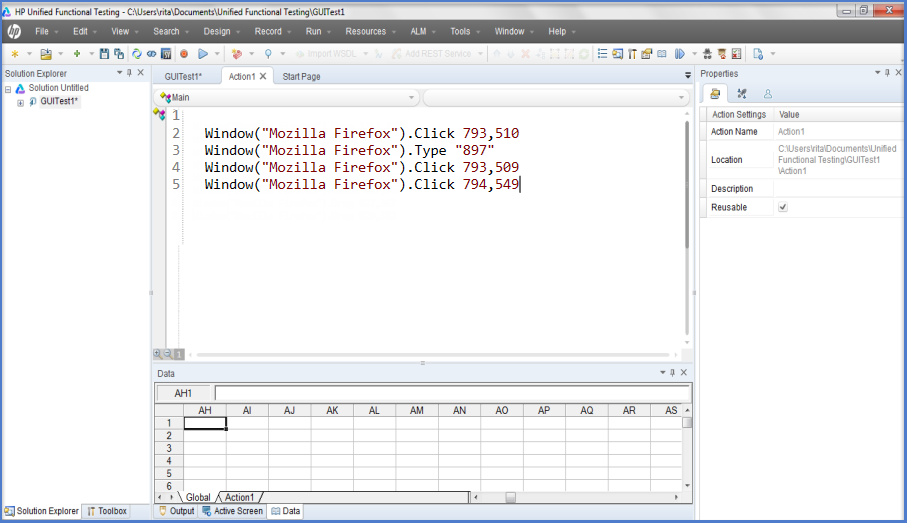Open the empty combo box beside Main
The image size is (907, 523).
(556, 98)
